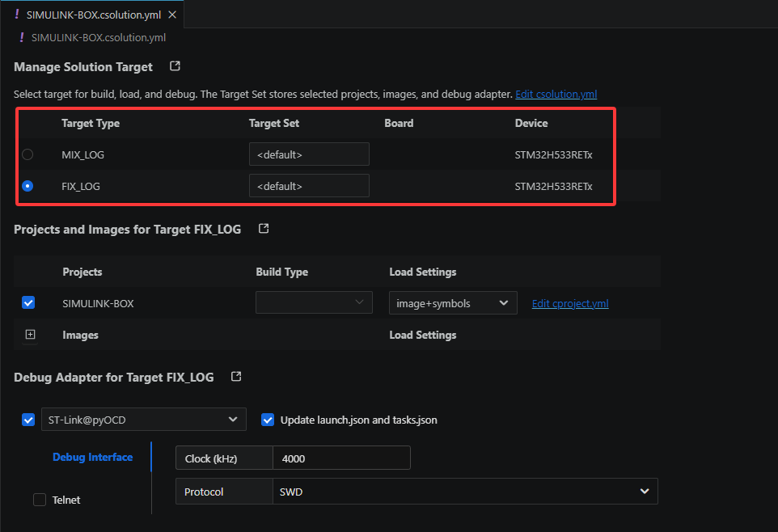Select the FIX_LOG target radio button
Screen dimensions: 778x532
point(27,186)
